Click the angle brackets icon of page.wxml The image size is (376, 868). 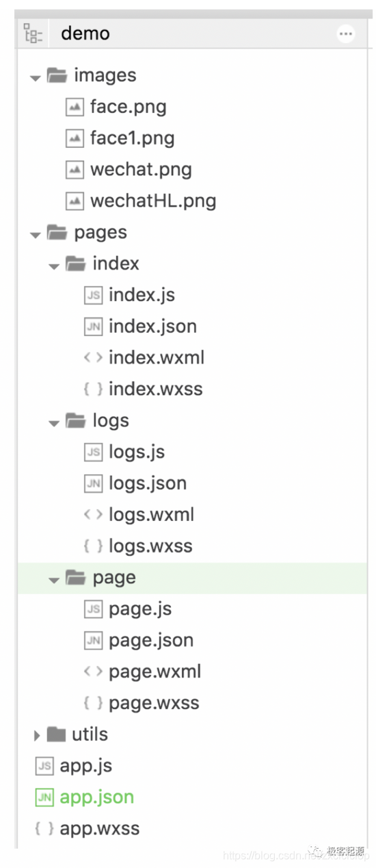click(93, 672)
